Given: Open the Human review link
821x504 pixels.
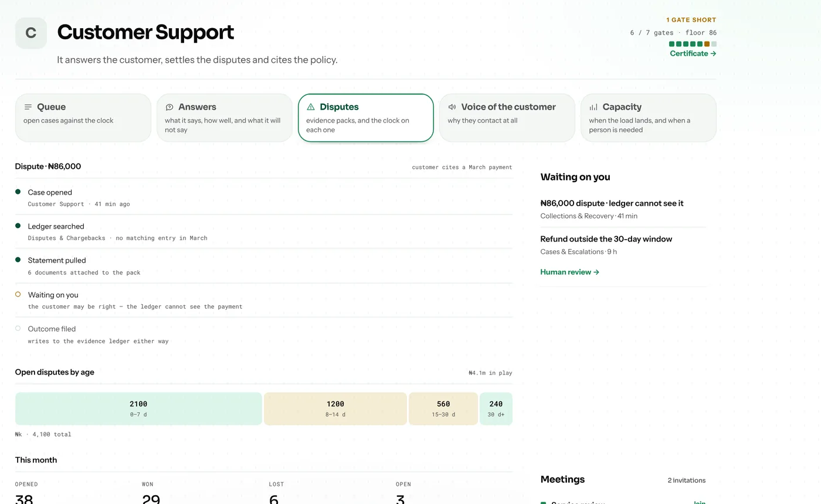Looking at the screenshot, I should point(569,272).
